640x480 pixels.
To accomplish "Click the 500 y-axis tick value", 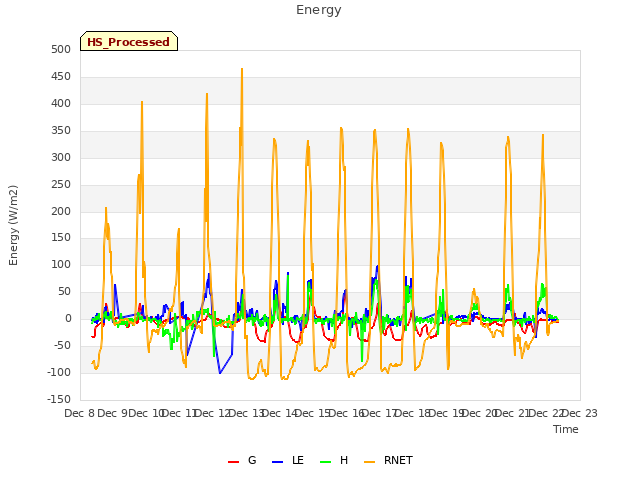I will 61,50.
